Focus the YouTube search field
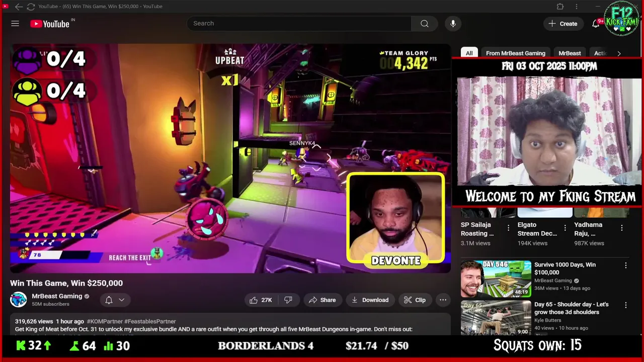The width and height of the screenshot is (644, 362). coord(299,24)
